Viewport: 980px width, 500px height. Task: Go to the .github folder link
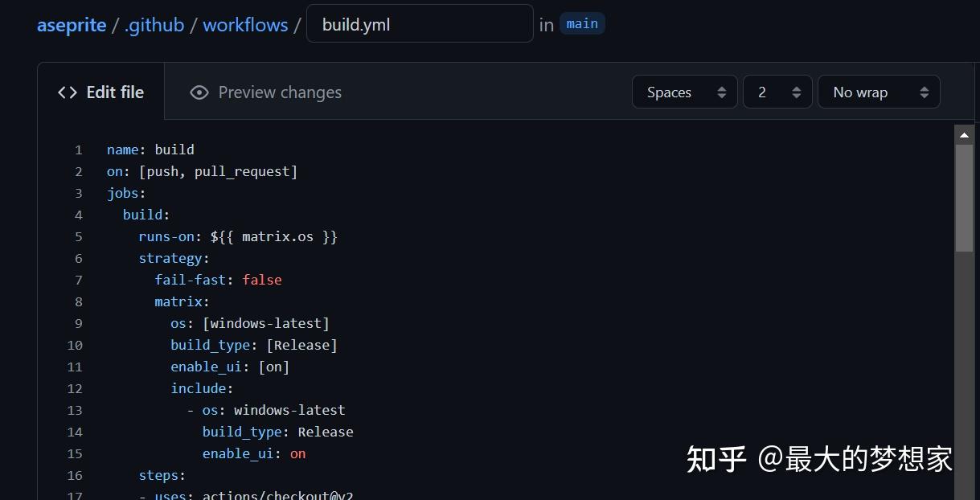point(154,25)
